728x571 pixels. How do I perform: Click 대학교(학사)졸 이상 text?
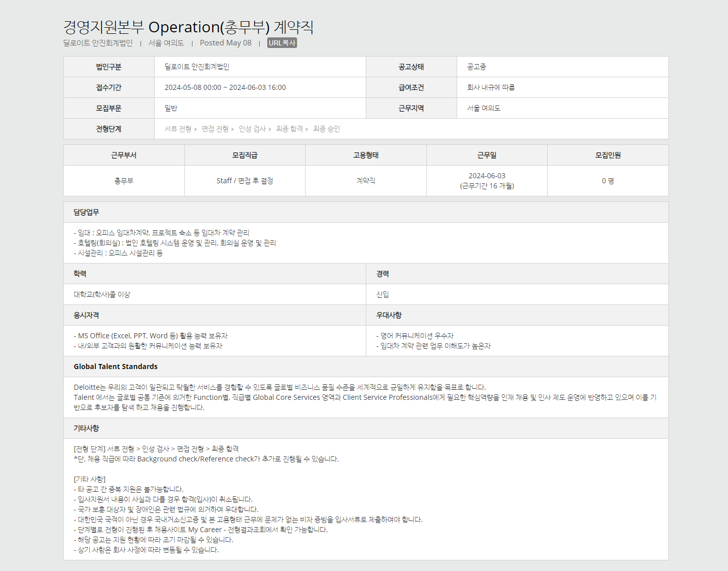[102, 294]
